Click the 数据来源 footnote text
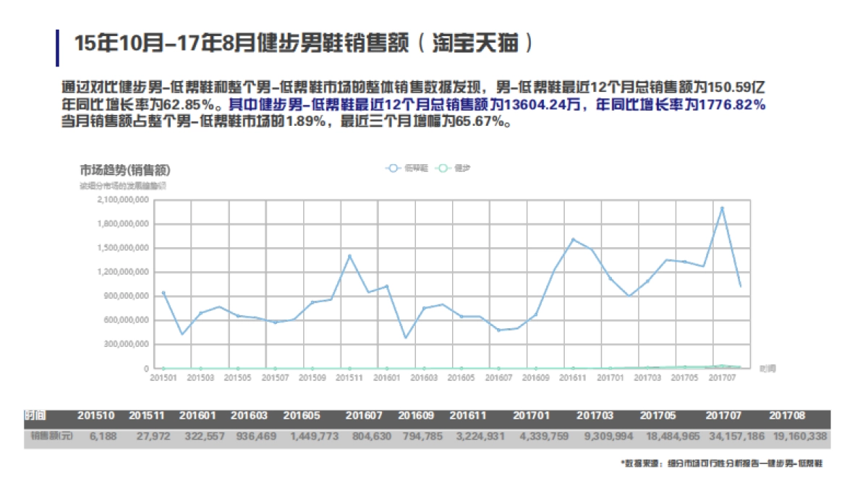The height and width of the screenshot is (488, 868). pyautogui.click(x=723, y=465)
